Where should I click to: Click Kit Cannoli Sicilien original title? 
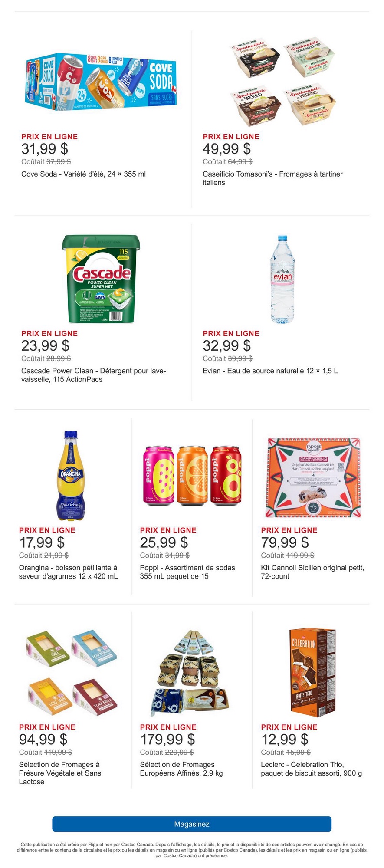coord(312,572)
